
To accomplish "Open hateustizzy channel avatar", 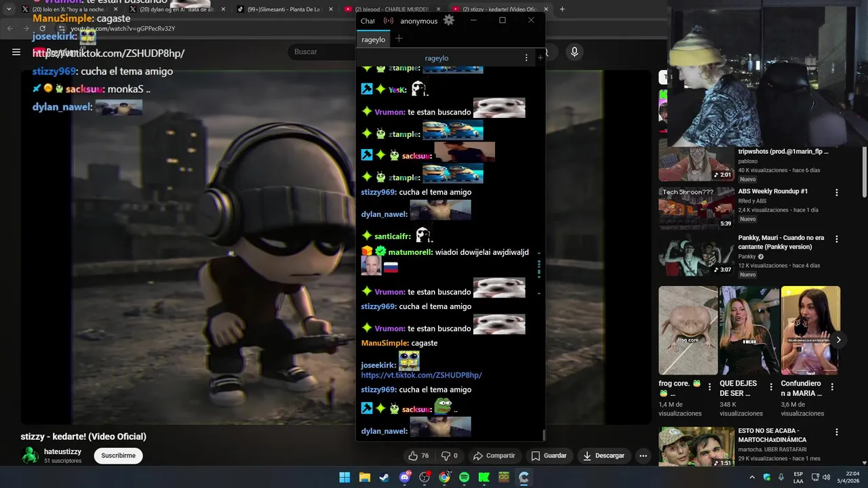I will tap(30, 455).
